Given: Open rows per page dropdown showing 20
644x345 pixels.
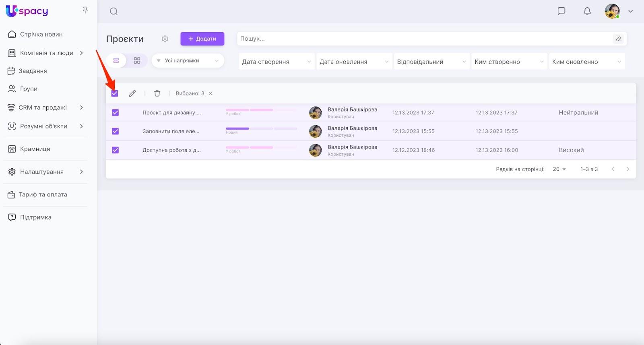Looking at the screenshot, I should [559, 169].
